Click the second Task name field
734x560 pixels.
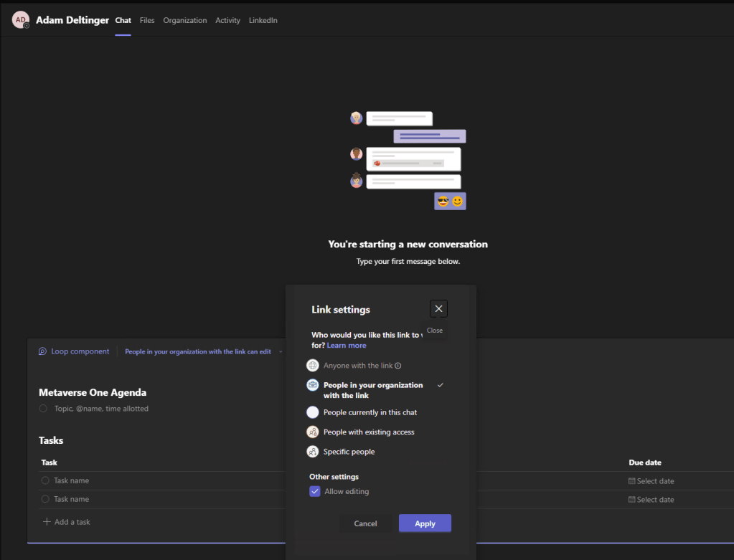click(72, 499)
